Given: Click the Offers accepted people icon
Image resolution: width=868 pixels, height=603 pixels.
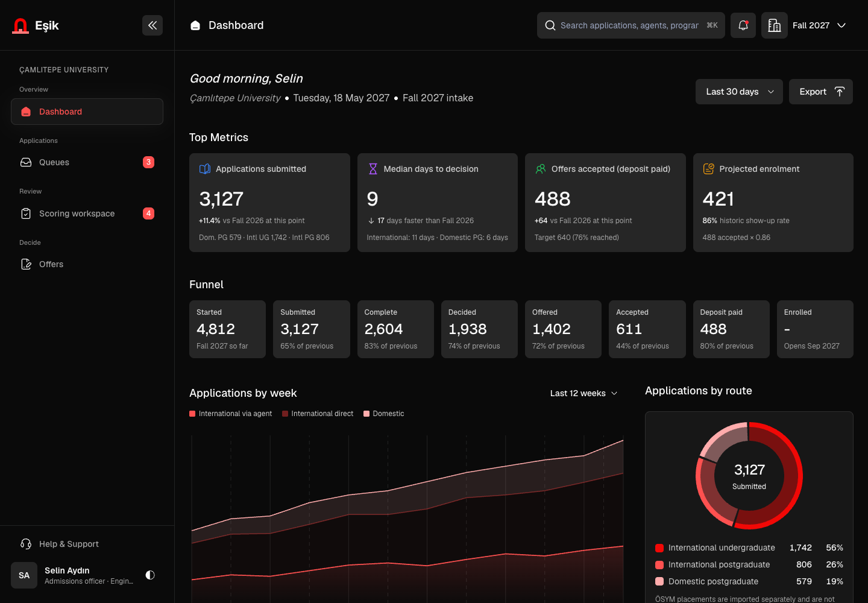Looking at the screenshot, I should pos(541,169).
